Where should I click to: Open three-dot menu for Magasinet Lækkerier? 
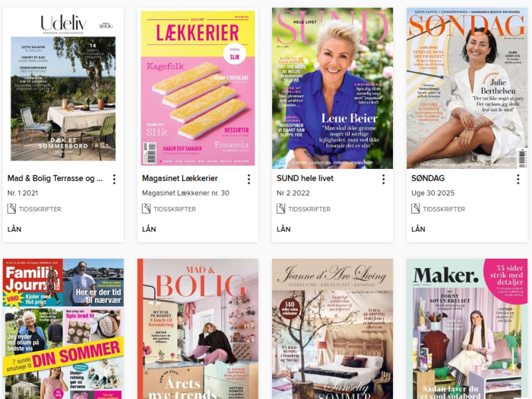[x=249, y=179]
